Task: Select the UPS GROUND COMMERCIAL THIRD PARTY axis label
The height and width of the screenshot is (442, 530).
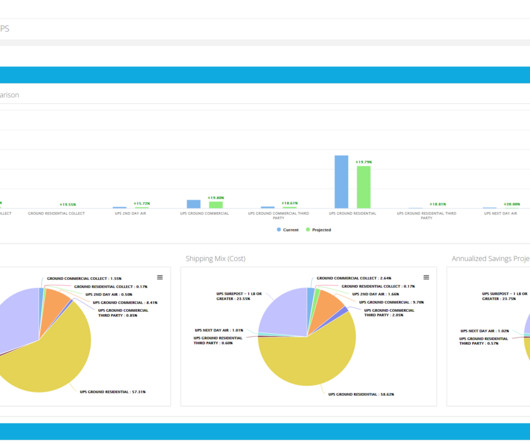Action: 279,216
